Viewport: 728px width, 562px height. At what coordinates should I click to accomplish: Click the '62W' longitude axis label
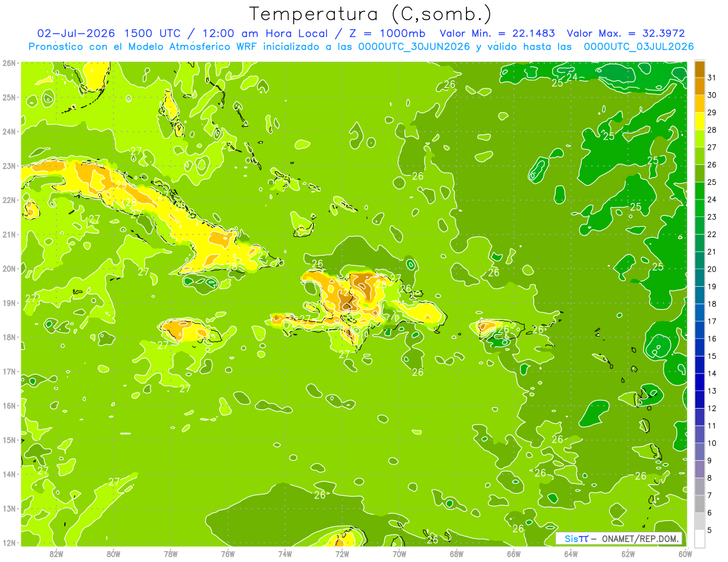pyautogui.click(x=628, y=554)
